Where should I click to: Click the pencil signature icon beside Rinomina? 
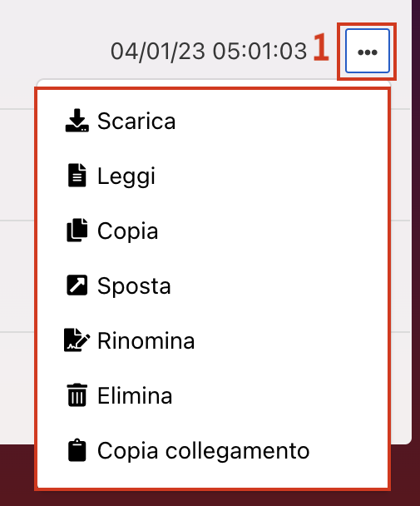coord(77,340)
